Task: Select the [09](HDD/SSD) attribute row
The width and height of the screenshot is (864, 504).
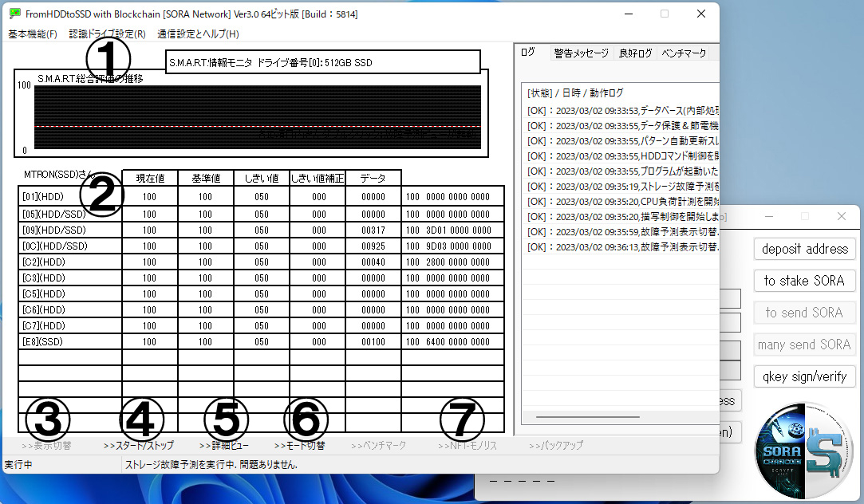Action: point(261,230)
